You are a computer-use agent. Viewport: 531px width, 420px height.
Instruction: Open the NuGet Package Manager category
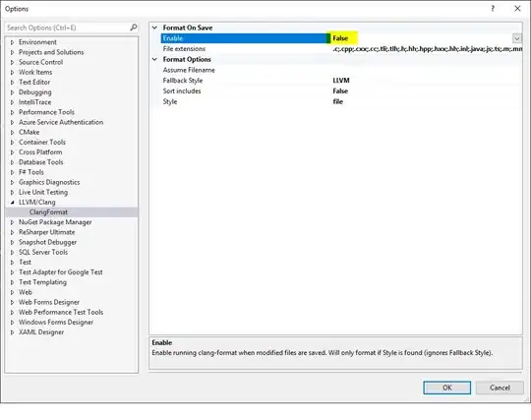tap(55, 222)
